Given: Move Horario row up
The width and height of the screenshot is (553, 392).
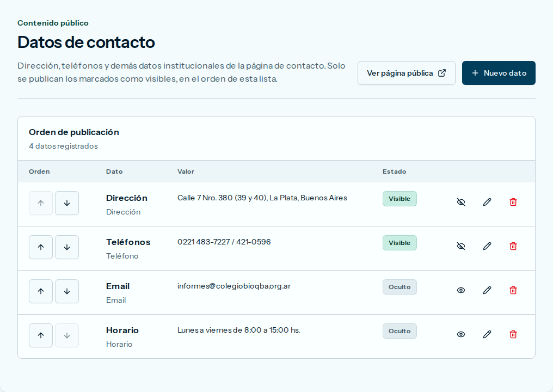Looking at the screenshot, I should tap(41, 335).
